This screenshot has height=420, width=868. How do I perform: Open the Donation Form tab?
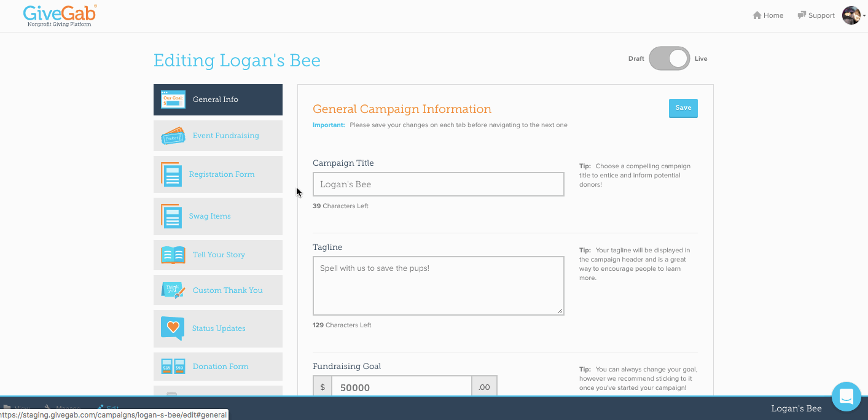[x=218, y=367]
